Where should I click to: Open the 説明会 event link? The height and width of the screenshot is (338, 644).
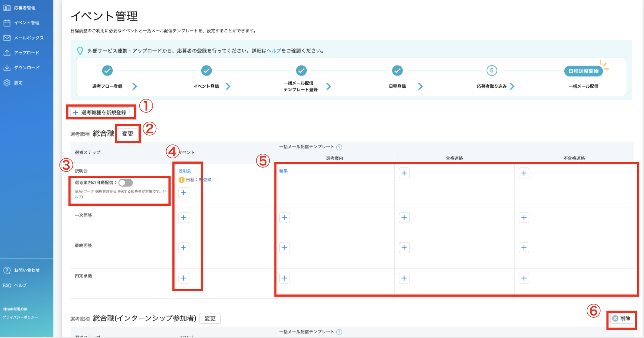tap(185, 171)
